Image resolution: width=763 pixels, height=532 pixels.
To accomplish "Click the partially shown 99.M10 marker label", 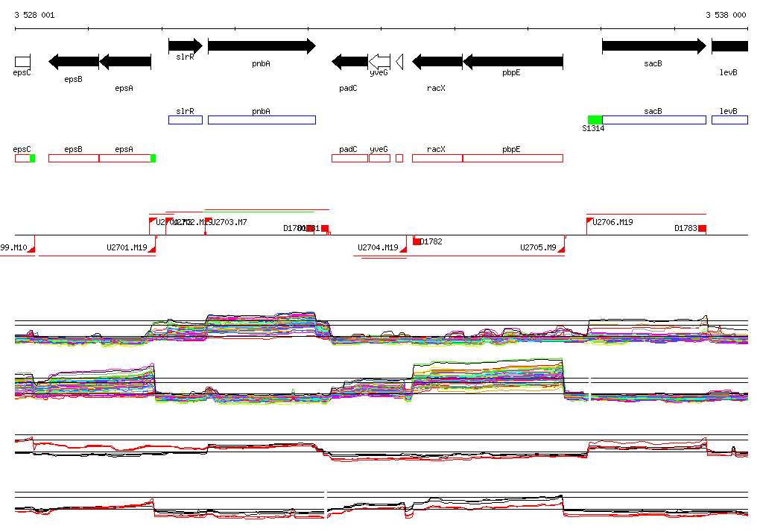I will pos(13,247).
